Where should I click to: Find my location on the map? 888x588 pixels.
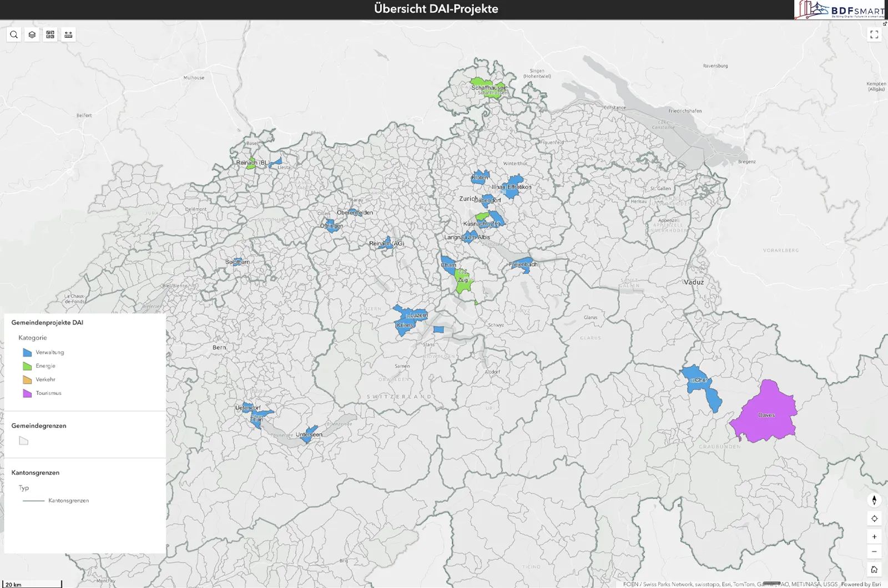[874, 519]
